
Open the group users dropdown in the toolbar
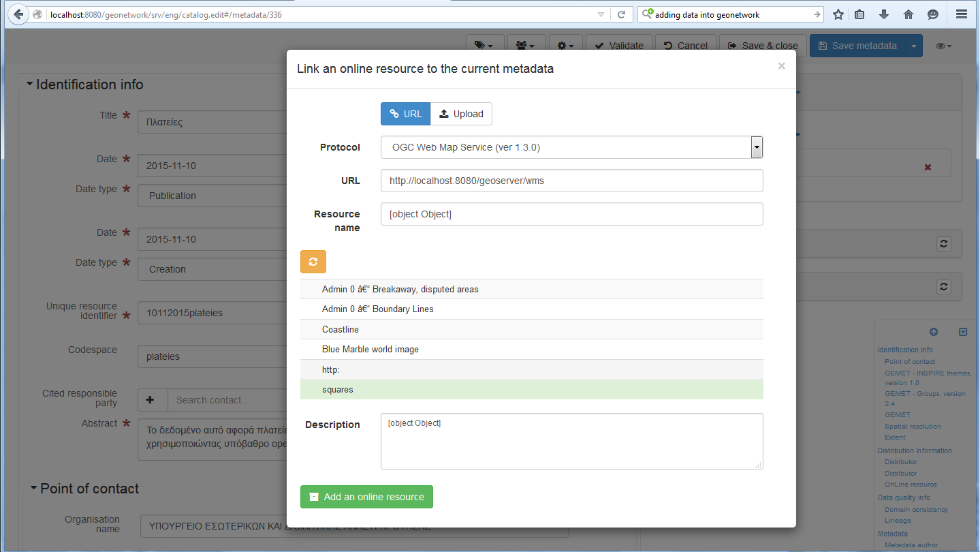(526, 46)
